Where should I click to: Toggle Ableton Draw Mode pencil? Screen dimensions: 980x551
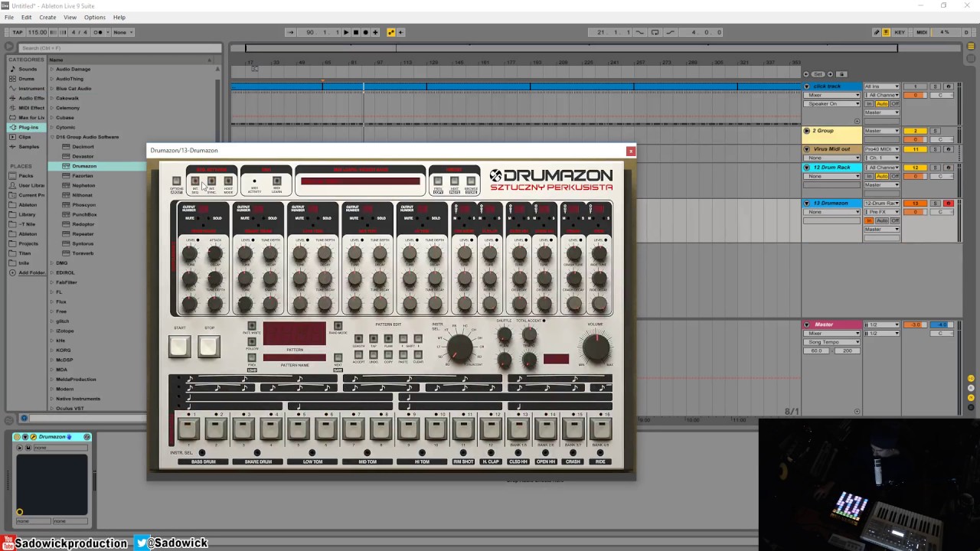tap(877, 32)
